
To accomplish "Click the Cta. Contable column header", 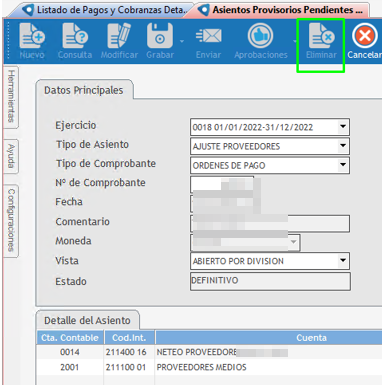I will pyautogui.click(x=70, y=338).
